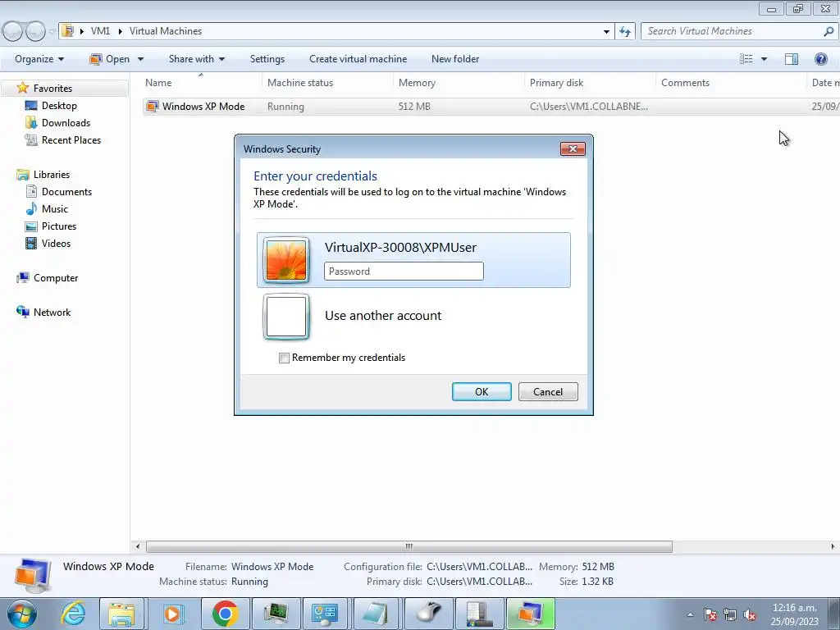840x630 pixels.
Task: Select Libraries in navigation pane
Action: coord(52,175)
